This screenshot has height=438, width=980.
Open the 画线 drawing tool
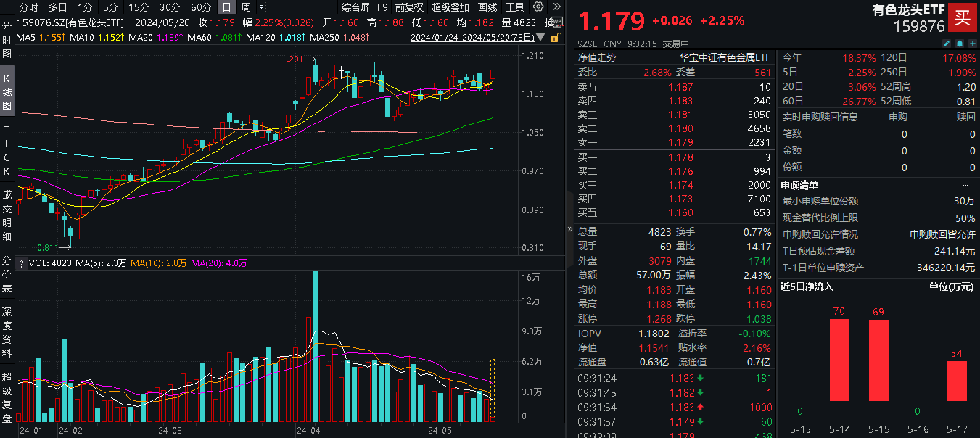[x=488, y=7]
